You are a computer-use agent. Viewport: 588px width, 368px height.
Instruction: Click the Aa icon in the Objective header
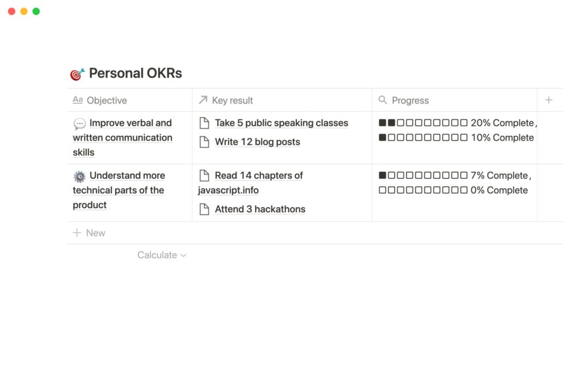78,100
